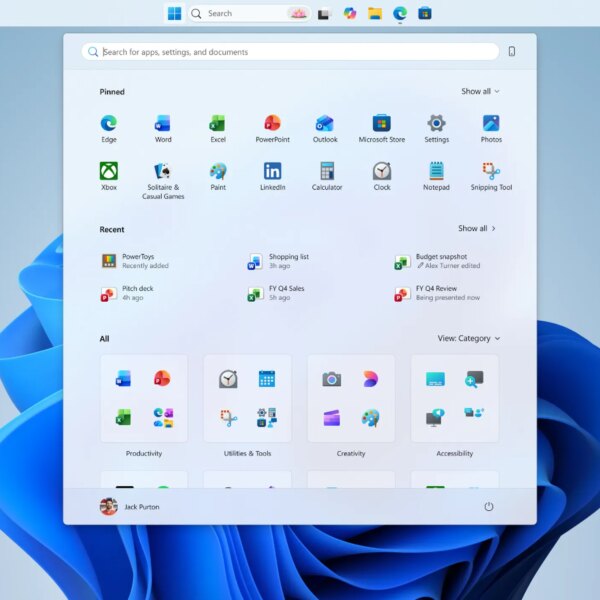Click the lotus search highlight icon
Viewport: 600px width, 600px height.
click(298, 14)
